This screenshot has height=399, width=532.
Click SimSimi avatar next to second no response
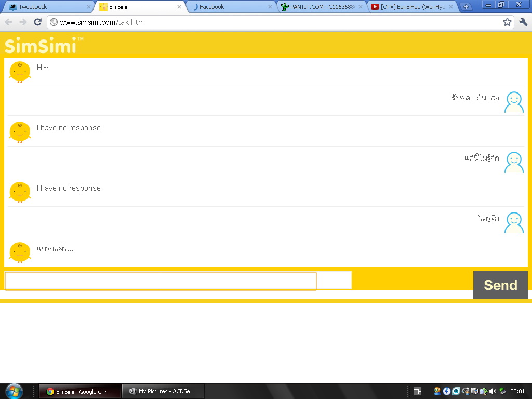click(20, 192)
